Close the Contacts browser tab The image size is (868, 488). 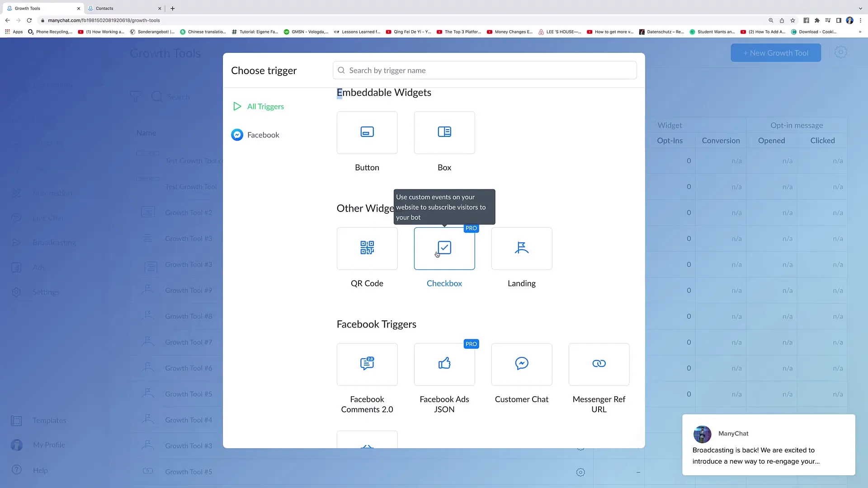click(x=160, y=8)
